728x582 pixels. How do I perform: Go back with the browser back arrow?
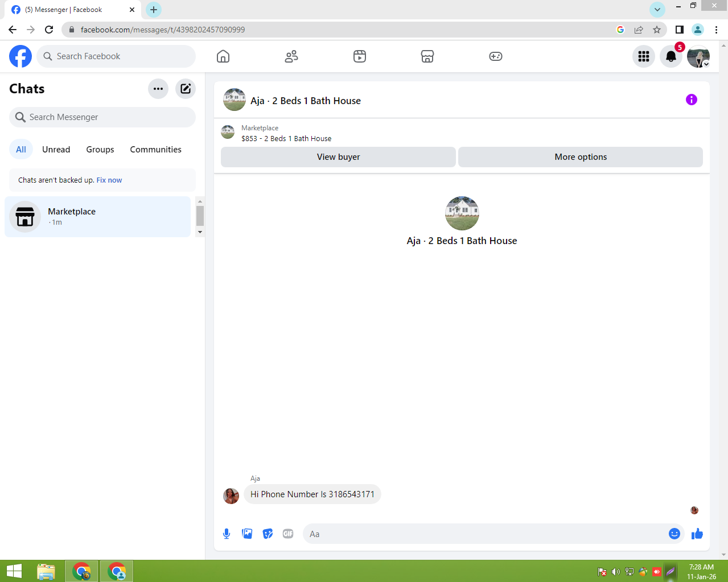click(x=13, y=30)
